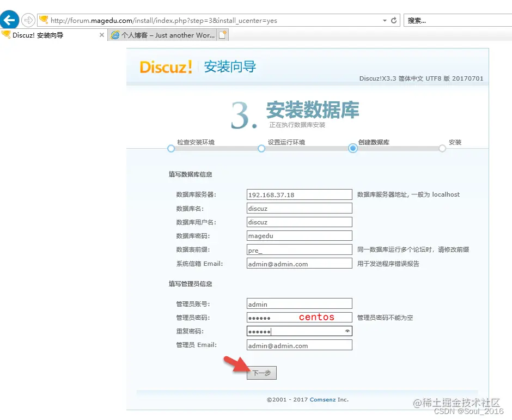Click the Discuz! logo
The height and width of the screenshot is (420, 512).
click(x=166, y=67)
